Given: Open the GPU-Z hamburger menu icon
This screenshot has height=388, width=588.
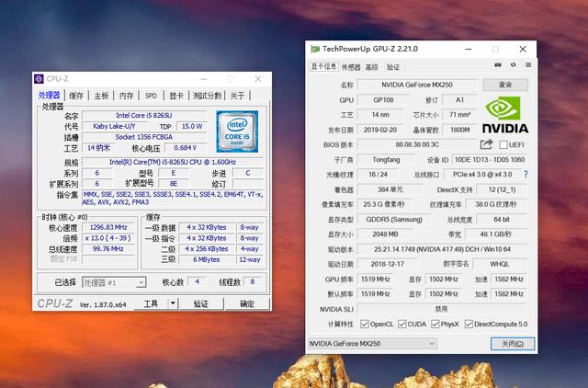Looking at the screenshot, I should coord(528,65).
